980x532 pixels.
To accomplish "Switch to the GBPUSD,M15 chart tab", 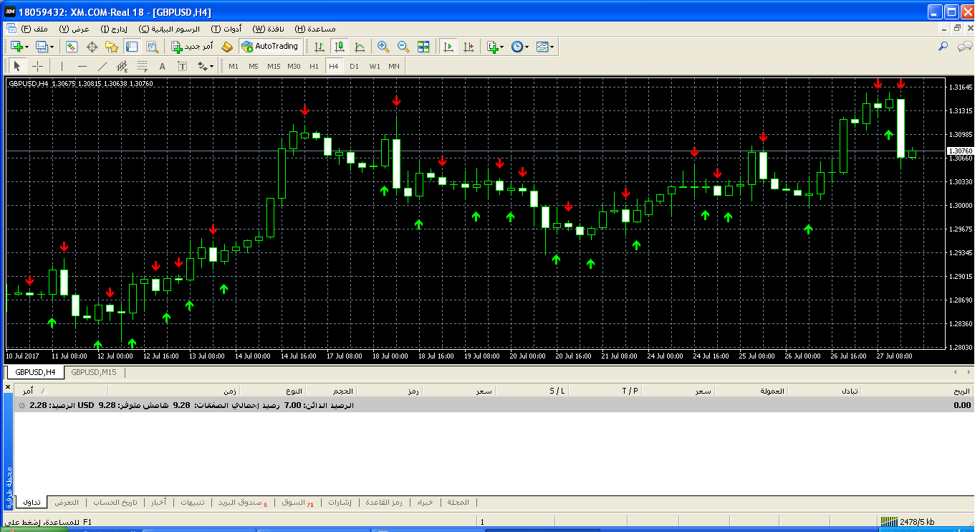I will 94,372.
